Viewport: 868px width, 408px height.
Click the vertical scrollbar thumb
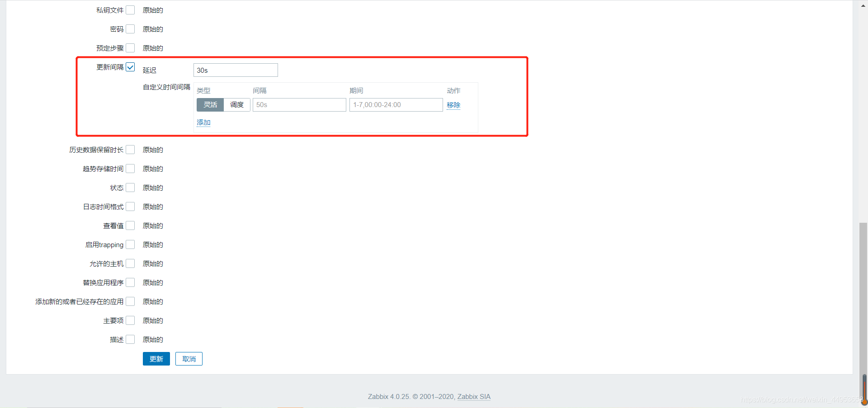tap(863, 312)
